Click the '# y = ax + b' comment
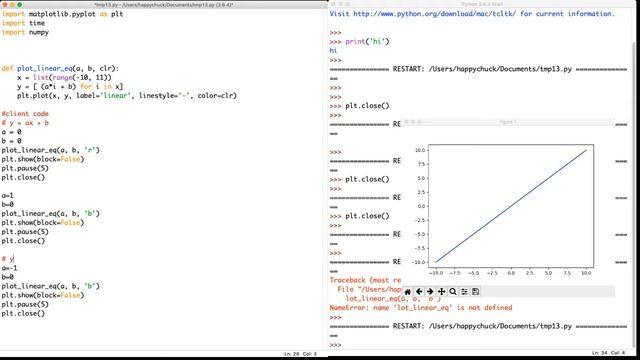 point(25,123)
